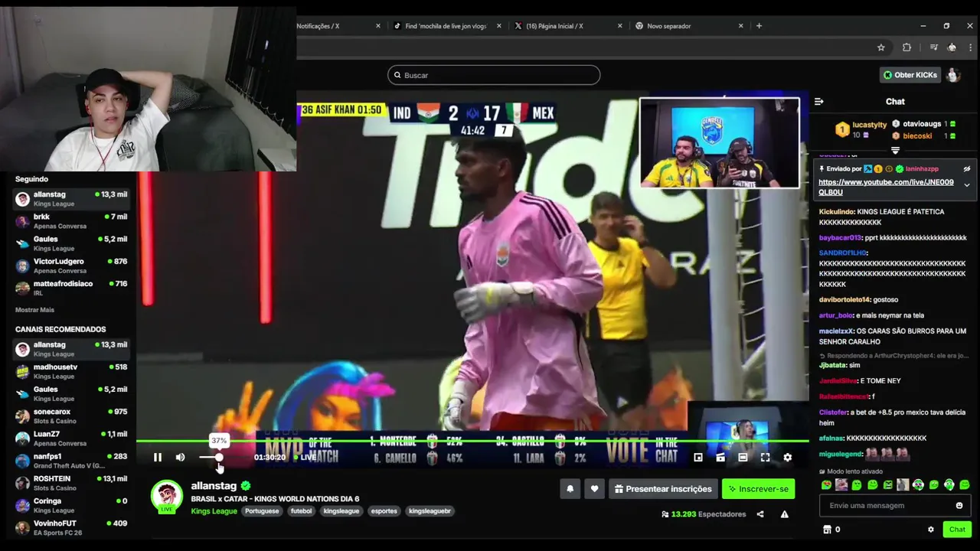
Task: Share the stream with the share icon
Action: 760,514
